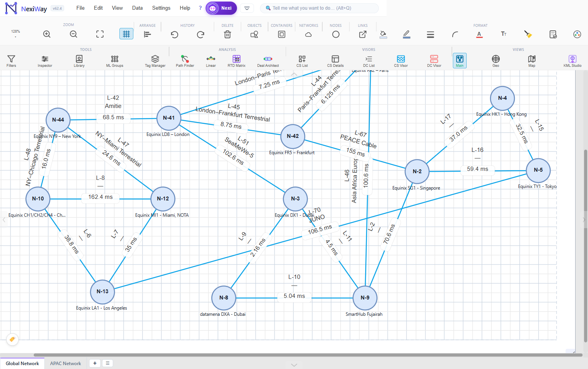Open the Data menu
Screen dimensions: 588x369
click(x=137, y=8)
